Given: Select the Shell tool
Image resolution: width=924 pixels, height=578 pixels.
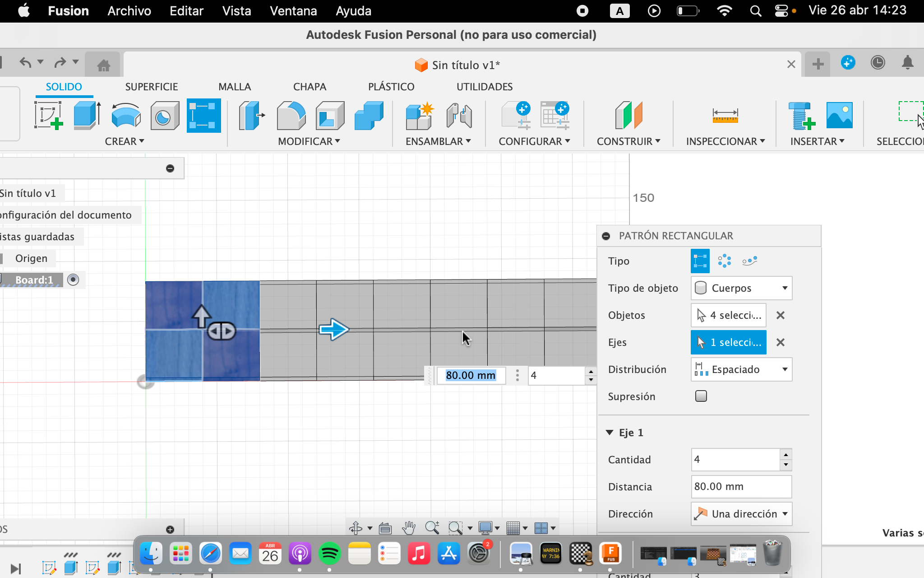Looking at the screenshot, I should [330, 115].
